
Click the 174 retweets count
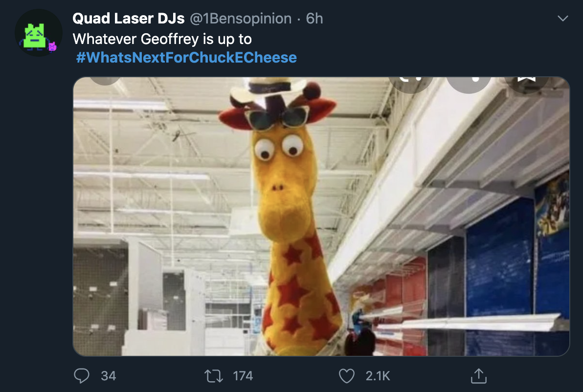coord(243,376)
